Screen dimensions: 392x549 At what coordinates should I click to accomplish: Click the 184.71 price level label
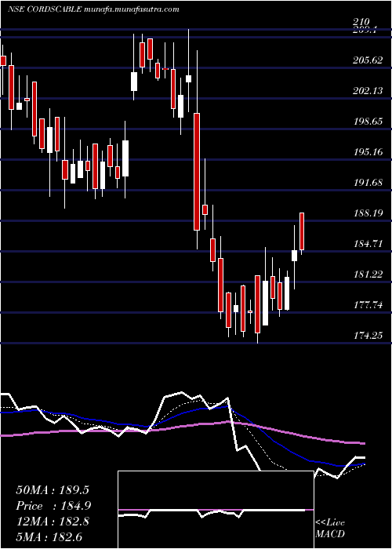tap(368, 244)
